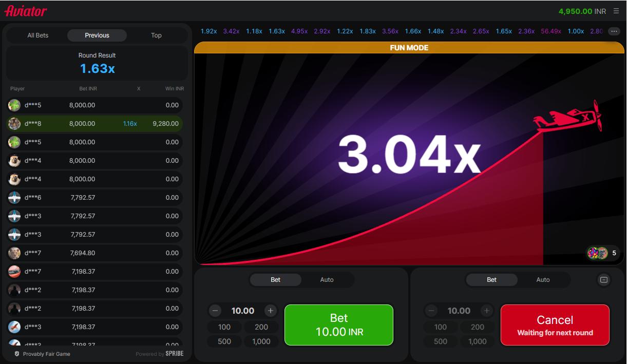
Task: Cancel the waiting bet on right panel
Action: click(555, 324)
